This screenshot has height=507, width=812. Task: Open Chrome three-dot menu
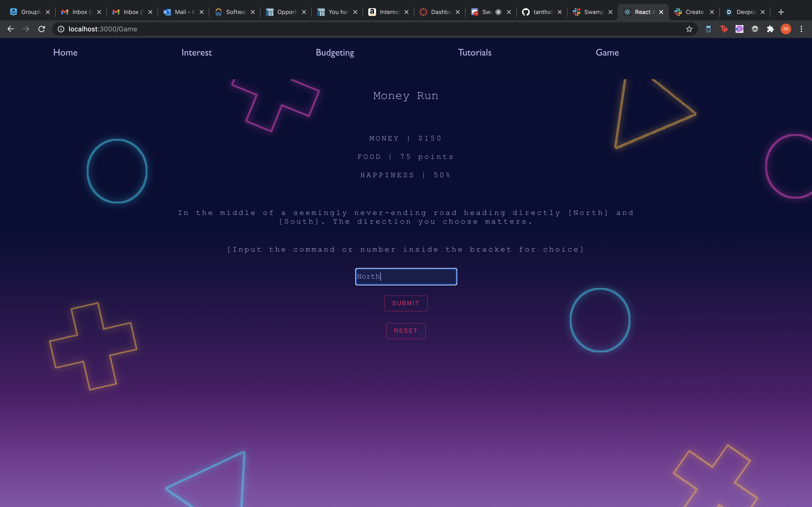coord(801,29)
